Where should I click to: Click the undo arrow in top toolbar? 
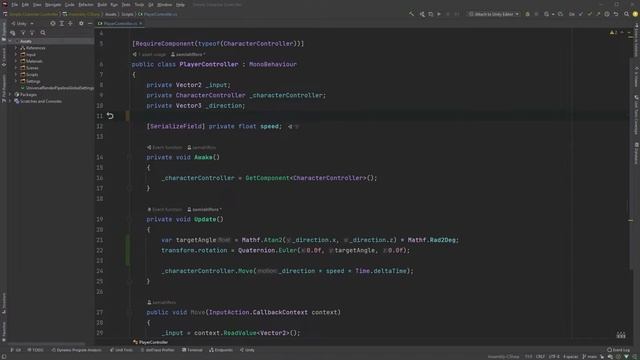pyautogui.click(x=616, y=14)
